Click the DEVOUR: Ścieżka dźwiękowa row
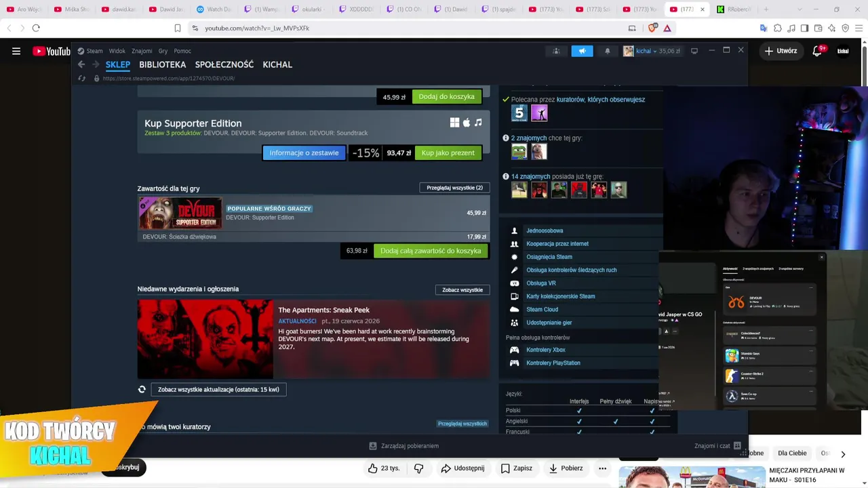Screen dimensions: 868x488 point(313,237)
